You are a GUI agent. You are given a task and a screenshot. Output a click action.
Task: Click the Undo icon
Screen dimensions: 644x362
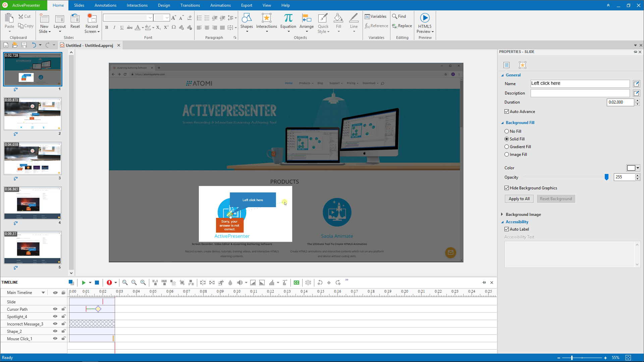pos(34,45)
